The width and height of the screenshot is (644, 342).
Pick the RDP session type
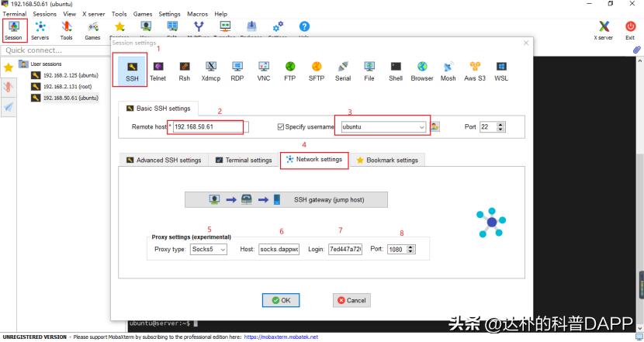tap(237, 71)
